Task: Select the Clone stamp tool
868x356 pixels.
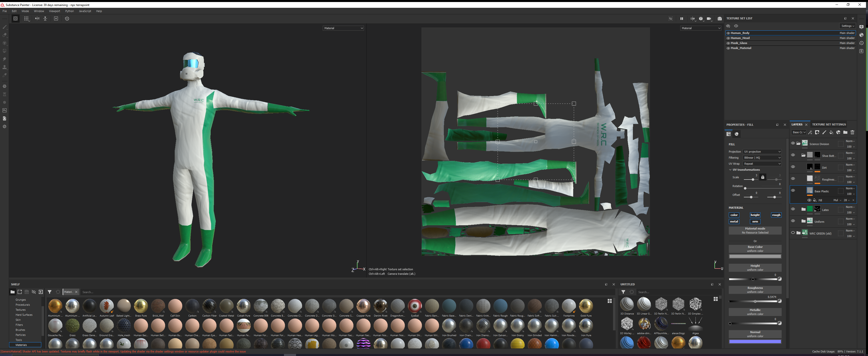Action: tap(4, 67)
